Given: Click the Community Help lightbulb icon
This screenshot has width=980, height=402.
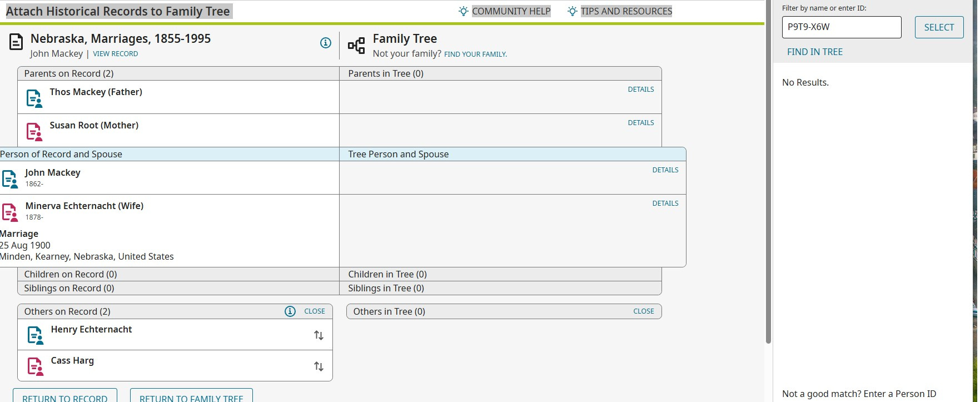Looking at the screenshot, I should tap(463, 11).
